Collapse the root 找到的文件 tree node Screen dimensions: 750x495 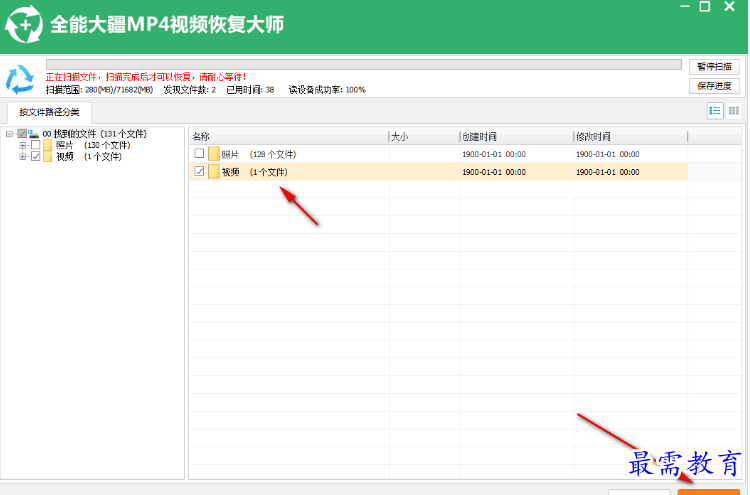9,134
